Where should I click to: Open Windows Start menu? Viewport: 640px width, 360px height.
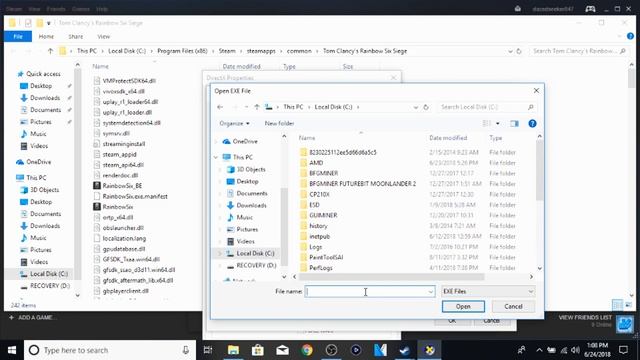(x=12, y=350)
